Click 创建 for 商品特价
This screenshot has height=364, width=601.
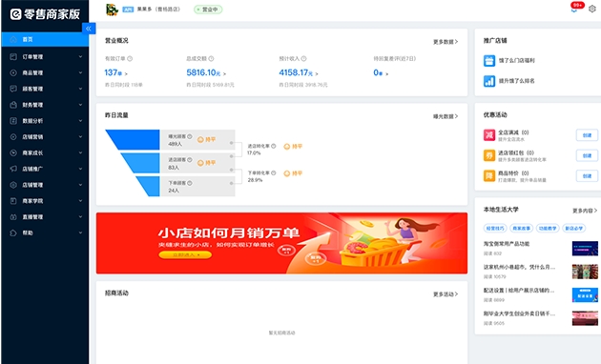[x=587, y=176]
